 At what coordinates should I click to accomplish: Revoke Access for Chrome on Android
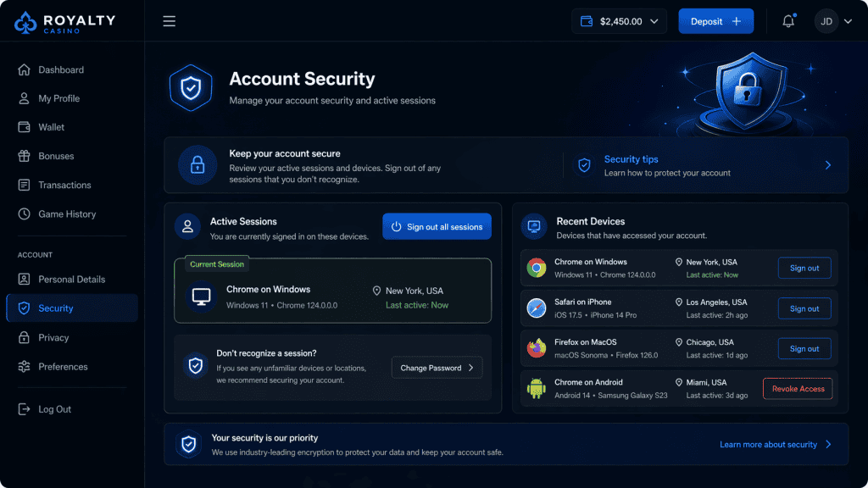tap(798, 389)
